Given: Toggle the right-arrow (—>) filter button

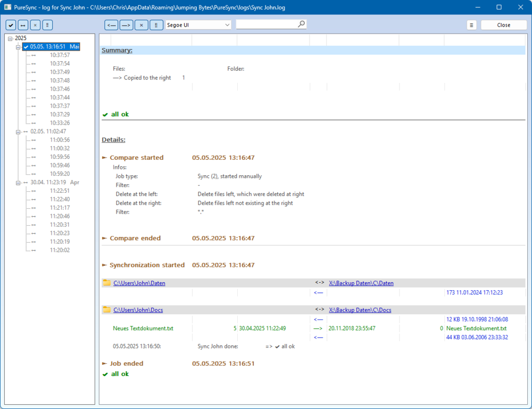Looking at the screenshot, I should [x=126, y=25].
